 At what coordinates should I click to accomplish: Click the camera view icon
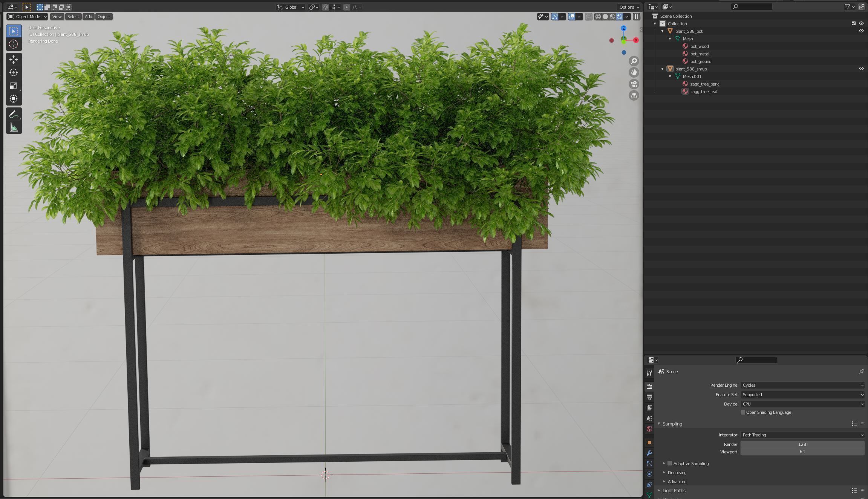(x=634, y=84)
